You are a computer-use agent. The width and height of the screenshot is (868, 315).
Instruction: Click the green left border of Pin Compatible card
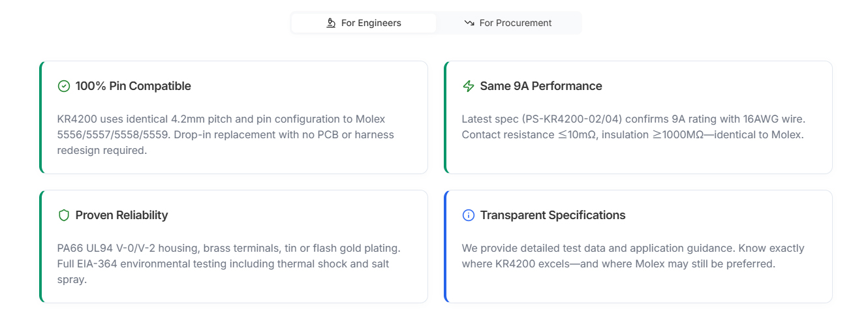[x=41, y=117]
